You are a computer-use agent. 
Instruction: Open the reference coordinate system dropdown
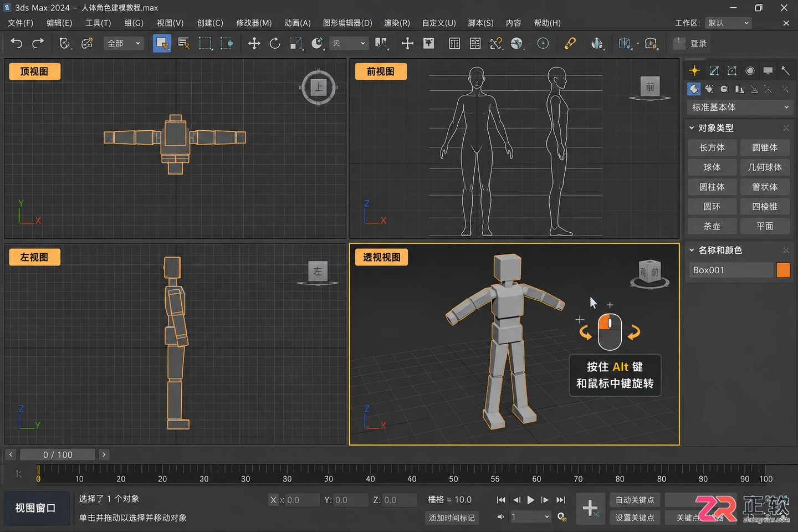tap(349, 43)
